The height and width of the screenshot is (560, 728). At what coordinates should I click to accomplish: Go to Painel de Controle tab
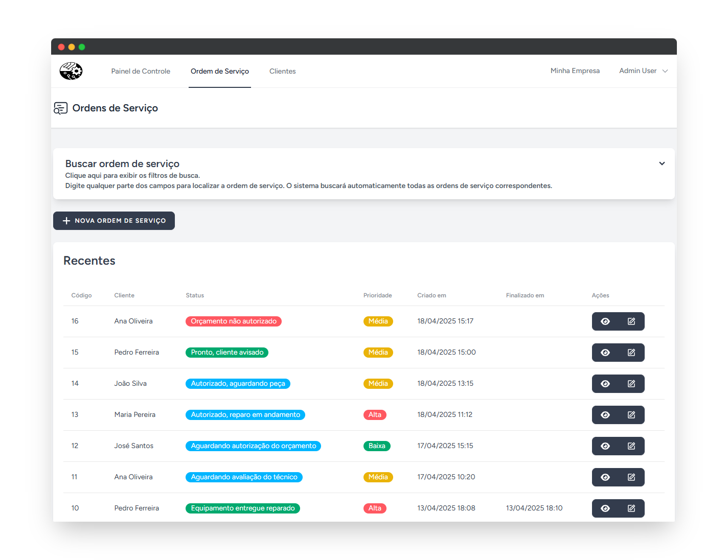pyautogui.click(x=141, y=71)
